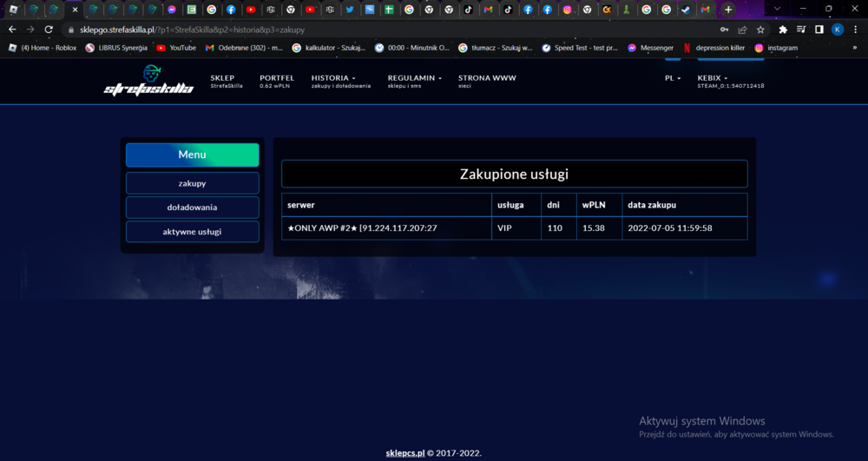Image resolution: width=868 pixels, height=461 pixels.
Task: Bookmark this page with the star
Action: (760, 30)
